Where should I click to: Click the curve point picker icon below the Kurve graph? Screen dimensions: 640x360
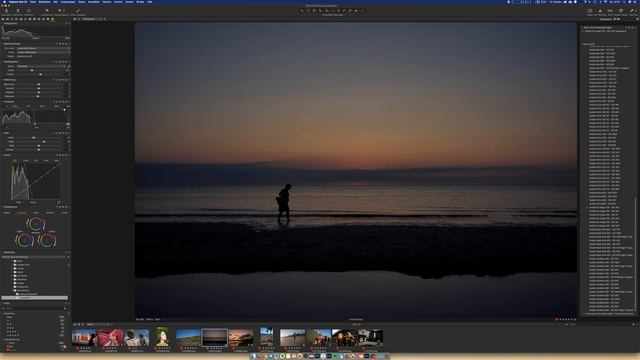point(59,202)
